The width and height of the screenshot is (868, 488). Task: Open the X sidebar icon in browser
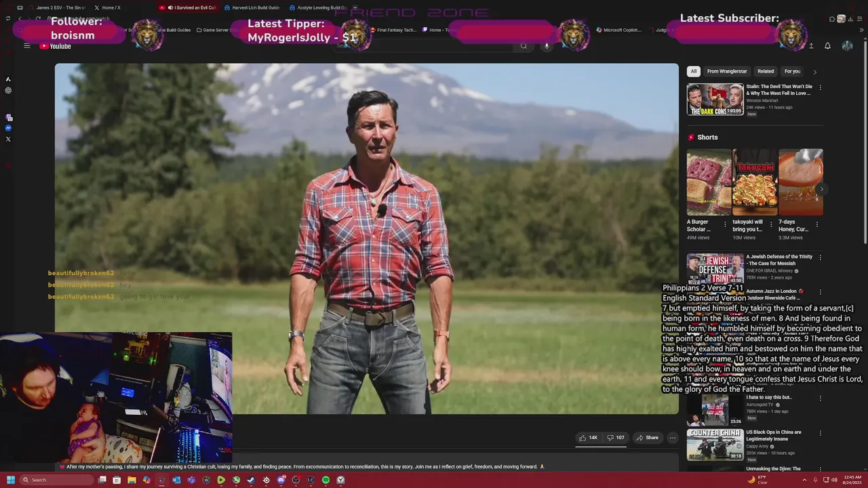(x=8, y=139)
